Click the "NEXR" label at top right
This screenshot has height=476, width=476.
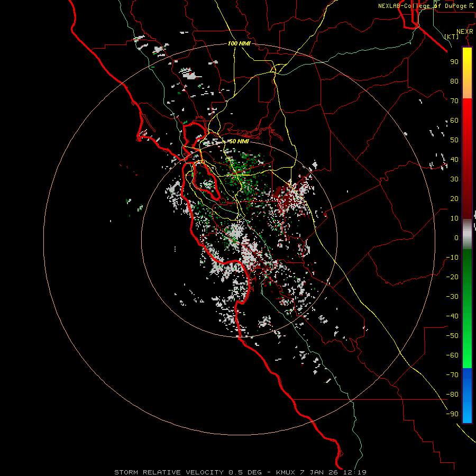[465, 32]
